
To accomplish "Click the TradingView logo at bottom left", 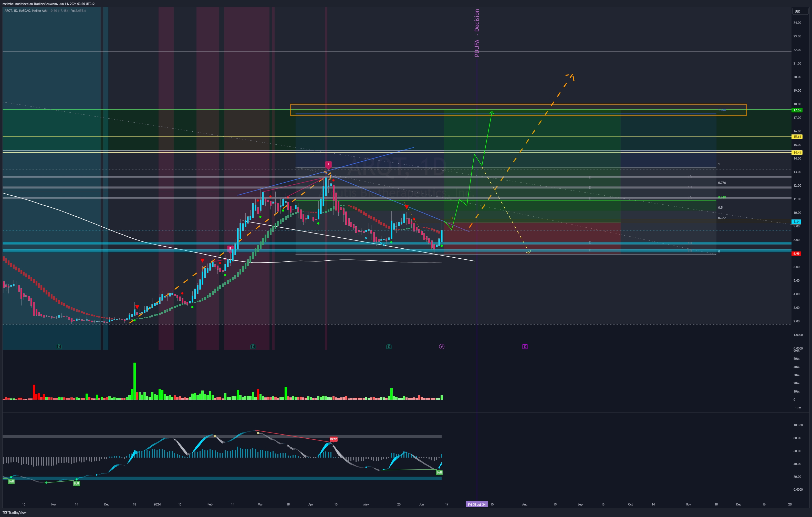I will pos(15,512).
